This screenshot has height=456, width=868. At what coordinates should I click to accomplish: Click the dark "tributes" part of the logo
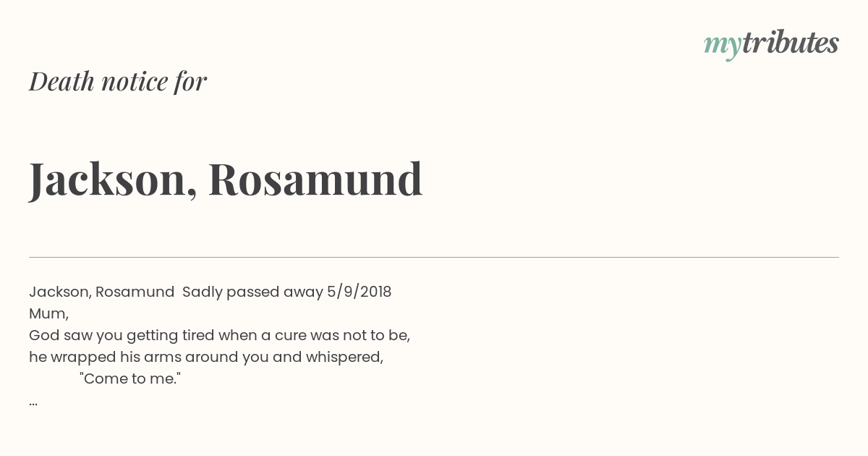click(x=791, y=42)
